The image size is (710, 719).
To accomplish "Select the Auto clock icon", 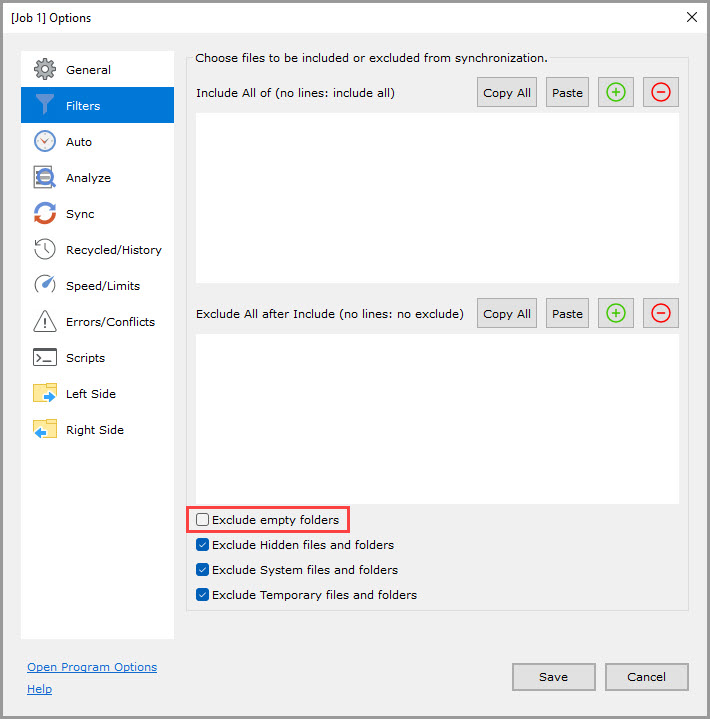I will pyautogui.click(x=45, y=142).
